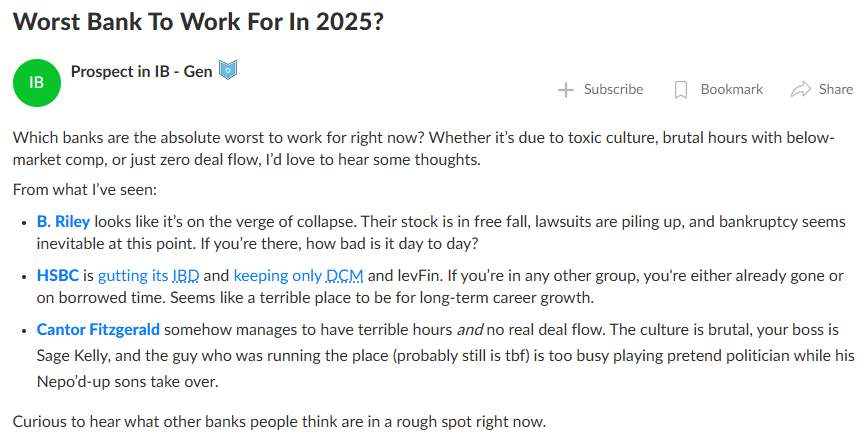Follow the "gutting its" hyperlink
This screenshot has width=867, height=441.
click(133, 275)
